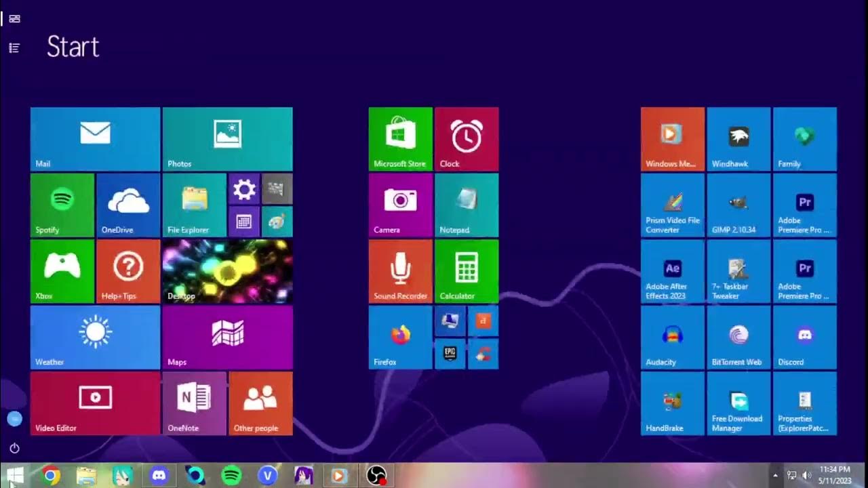Open the Other people tile
The width and height of the screenshot is (868, 488).
[260, 403]
